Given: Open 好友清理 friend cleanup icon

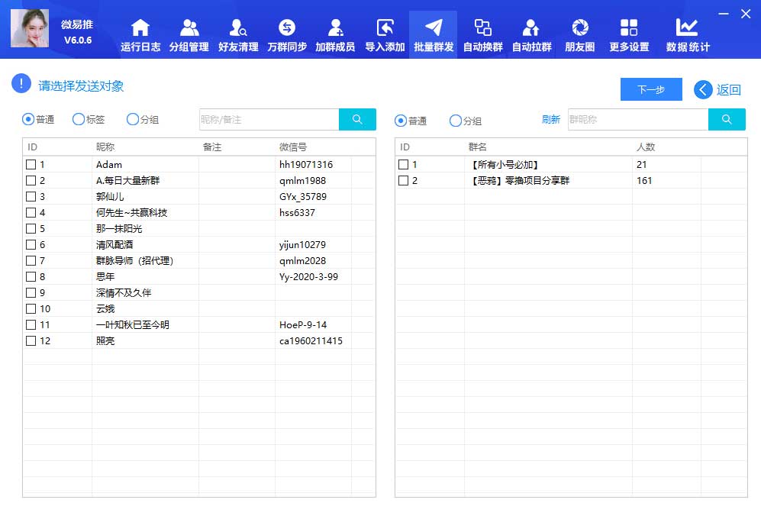Looking at the screenshot, I should 238,28.
